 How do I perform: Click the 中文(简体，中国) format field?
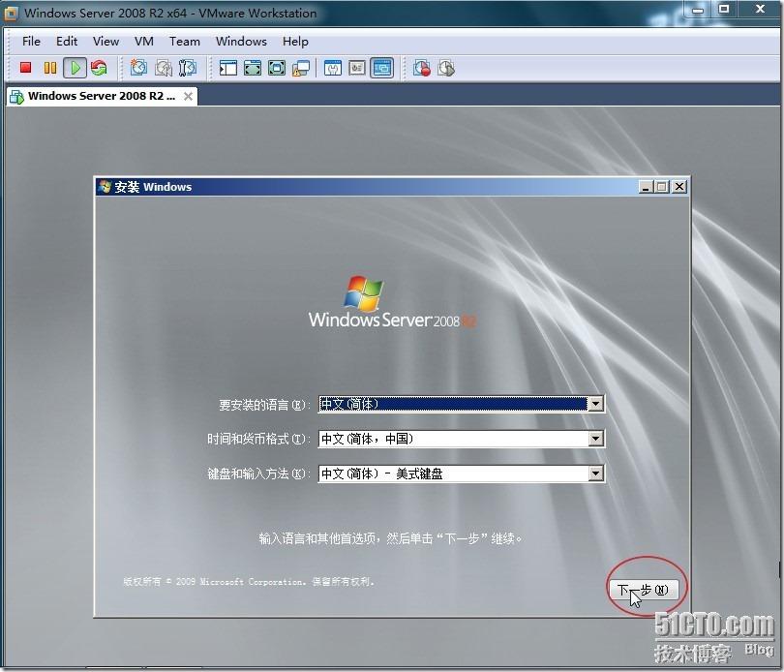click(x=461, y=439)
